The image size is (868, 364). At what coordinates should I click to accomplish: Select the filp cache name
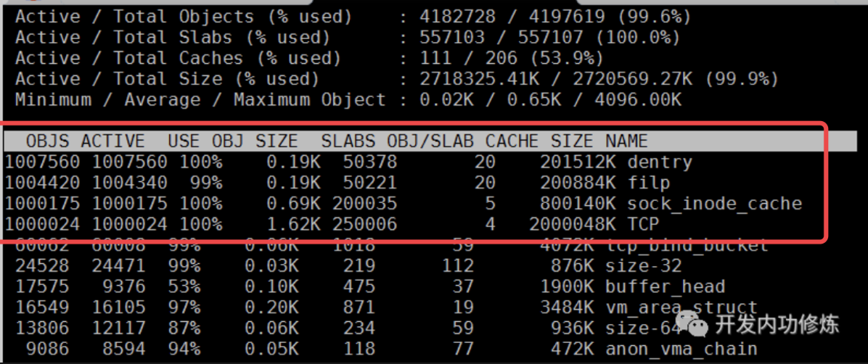tap(648, 183)
